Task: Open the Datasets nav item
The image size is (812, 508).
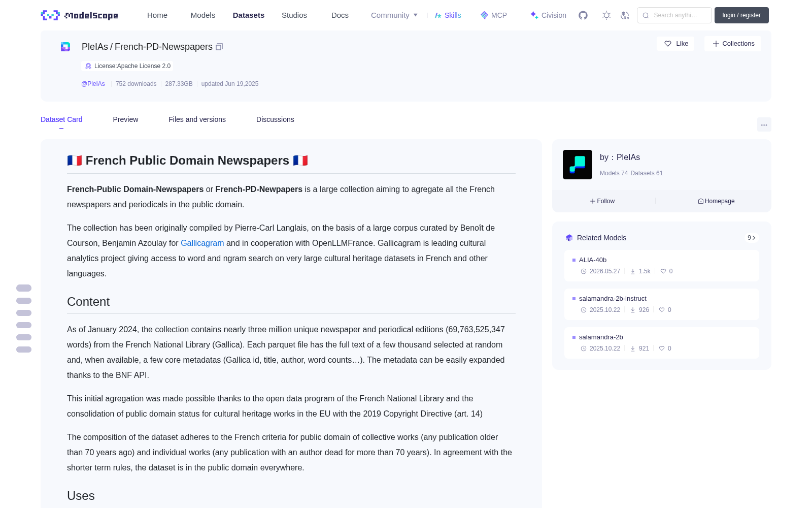Action: pos(249,15)
